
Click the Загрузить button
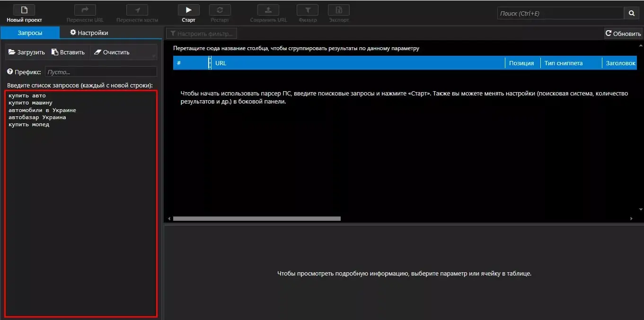26,52
